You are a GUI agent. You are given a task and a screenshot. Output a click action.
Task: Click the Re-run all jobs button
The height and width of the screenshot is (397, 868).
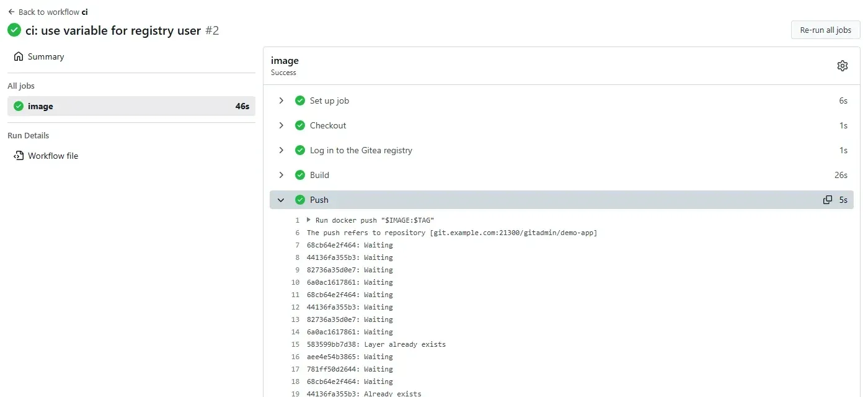[825, 30]
